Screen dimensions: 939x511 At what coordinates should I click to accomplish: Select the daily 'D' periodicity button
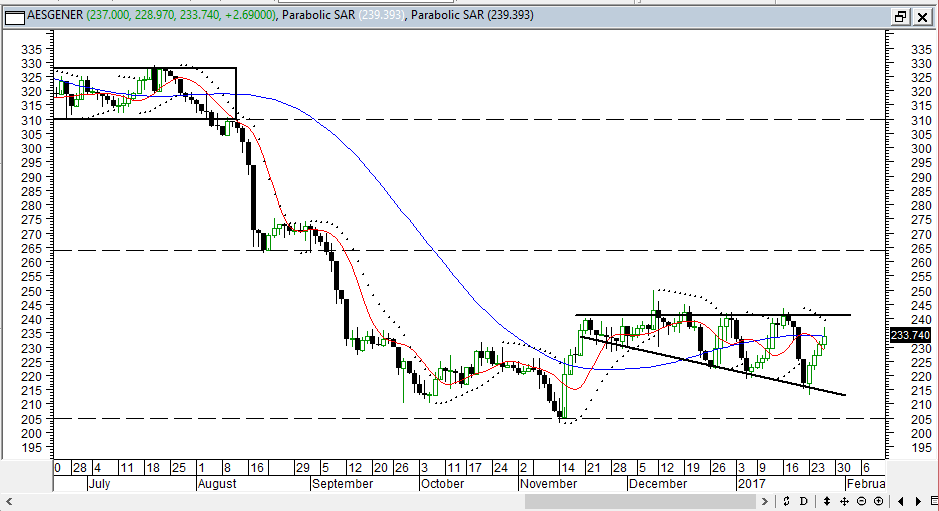(x=804, y=501)
